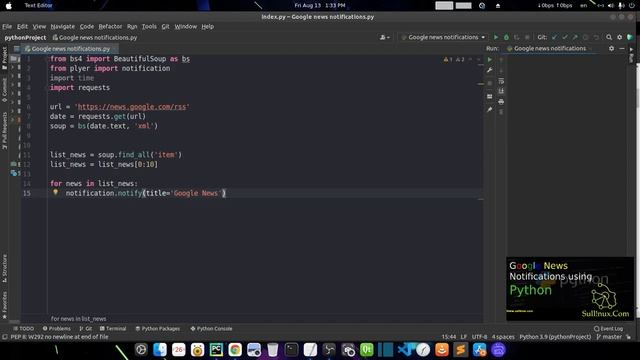
Task: Open the Git menu
Action: tap(165, 27)
